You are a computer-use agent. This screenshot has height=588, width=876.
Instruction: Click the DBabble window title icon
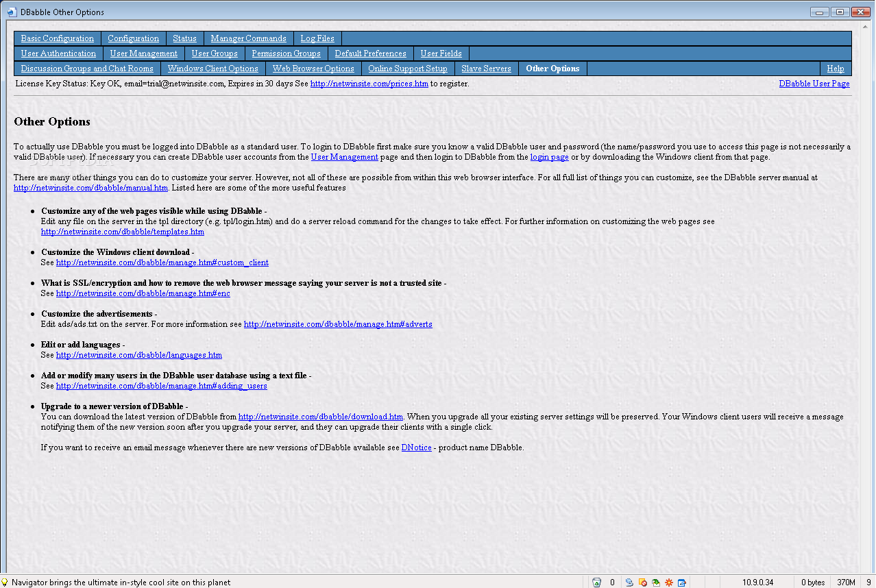click(12, 12)
